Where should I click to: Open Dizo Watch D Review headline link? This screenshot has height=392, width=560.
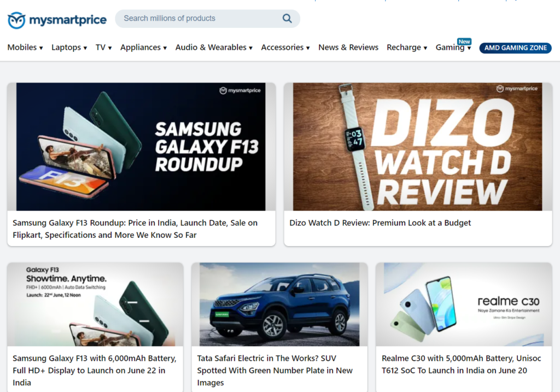coord(380,223)
